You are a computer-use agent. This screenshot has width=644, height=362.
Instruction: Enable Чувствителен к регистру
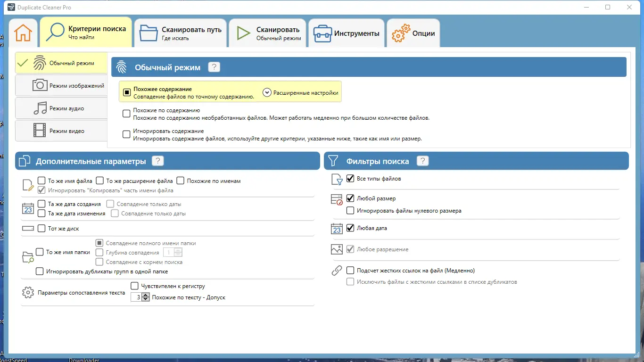pyautogui.click(x=134, y=286)
